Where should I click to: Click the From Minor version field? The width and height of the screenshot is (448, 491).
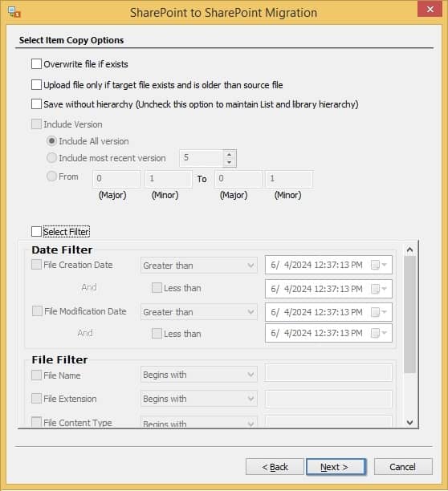169,179
